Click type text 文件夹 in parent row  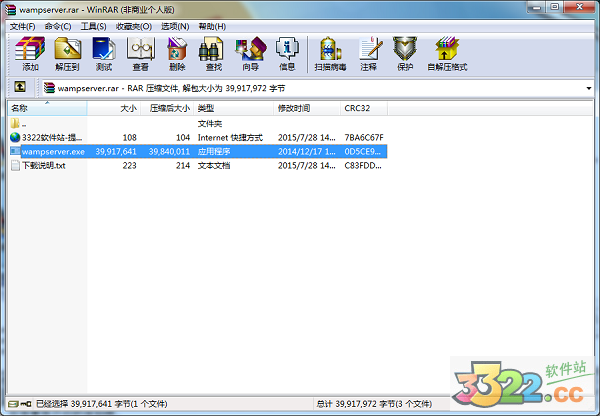click(x=210, y=124)
